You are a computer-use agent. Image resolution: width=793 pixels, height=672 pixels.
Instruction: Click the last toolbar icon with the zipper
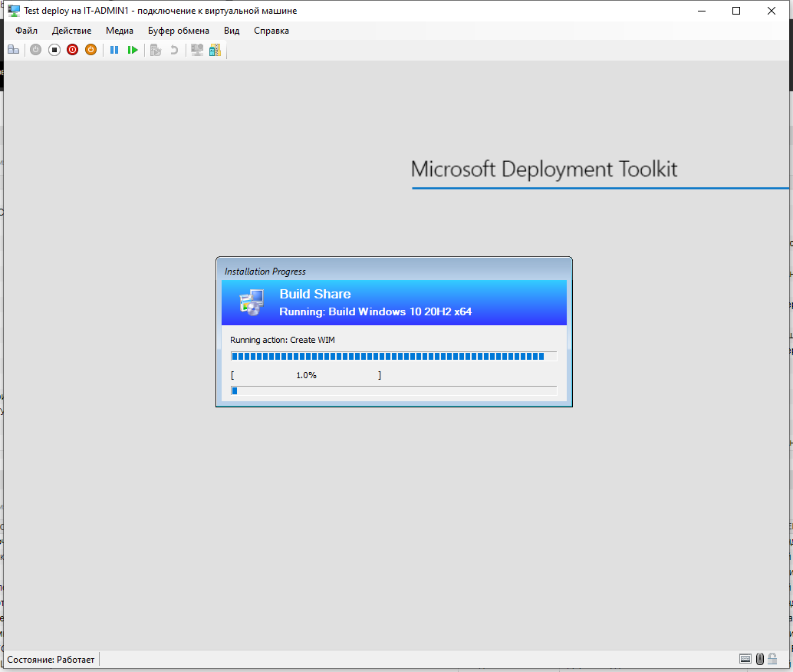215,50
